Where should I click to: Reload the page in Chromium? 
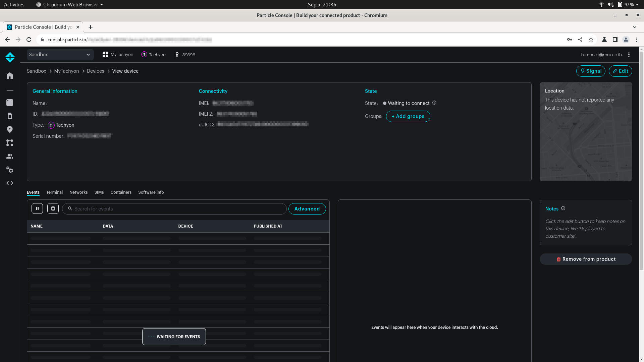click(29, 40)
